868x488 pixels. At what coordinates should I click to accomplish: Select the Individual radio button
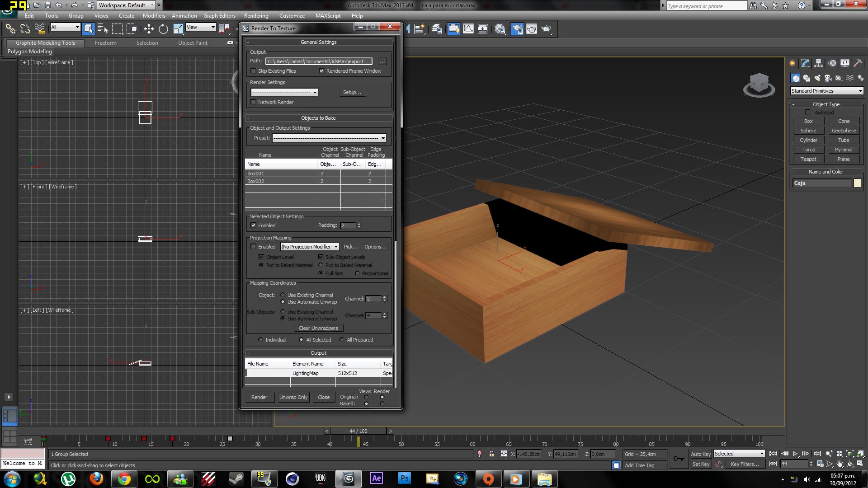(260, 340)
